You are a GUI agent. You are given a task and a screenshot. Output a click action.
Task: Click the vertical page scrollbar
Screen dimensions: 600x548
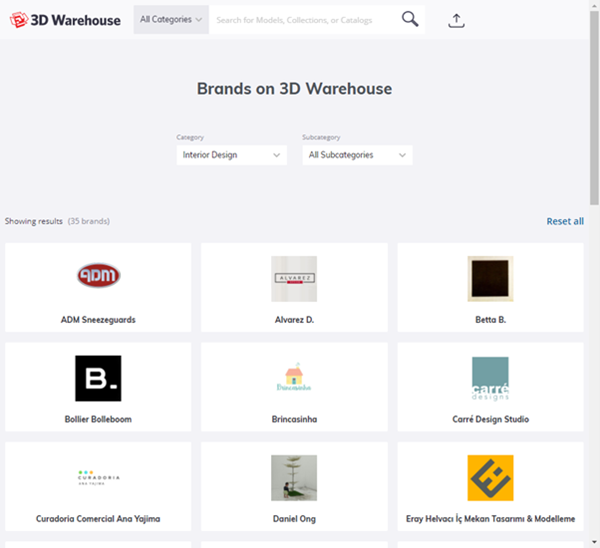(594, 100)
